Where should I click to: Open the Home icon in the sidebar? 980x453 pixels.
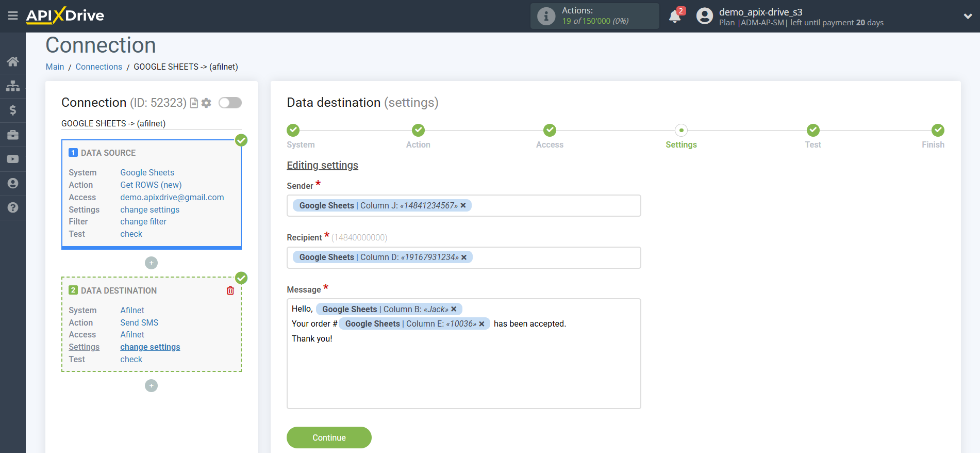tap(13, 61)
